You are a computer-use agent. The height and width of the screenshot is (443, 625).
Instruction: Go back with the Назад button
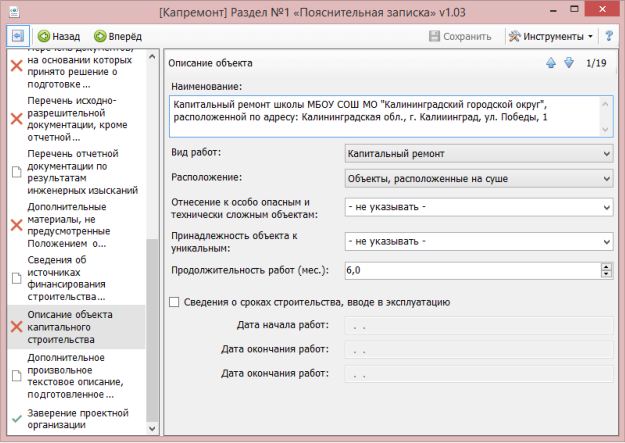[x=59, y=36]
